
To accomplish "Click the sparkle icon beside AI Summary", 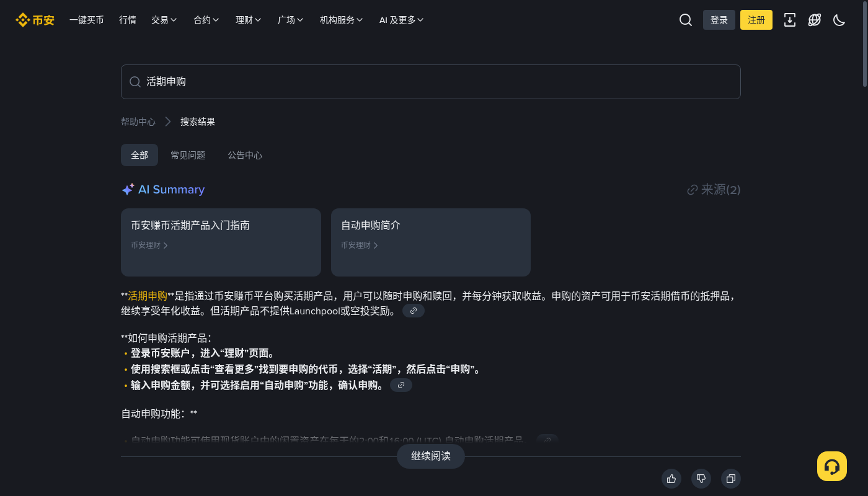I will tap(128, 190).
